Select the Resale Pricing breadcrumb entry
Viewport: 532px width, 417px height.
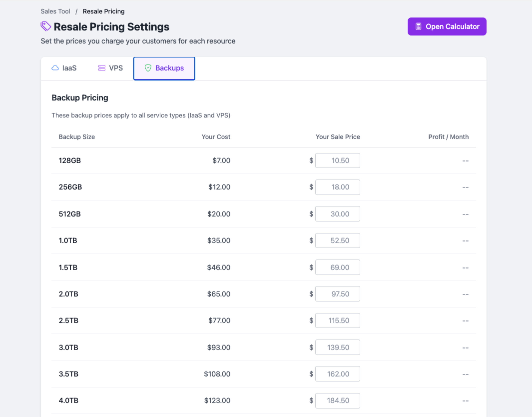(x=104, y=11)
